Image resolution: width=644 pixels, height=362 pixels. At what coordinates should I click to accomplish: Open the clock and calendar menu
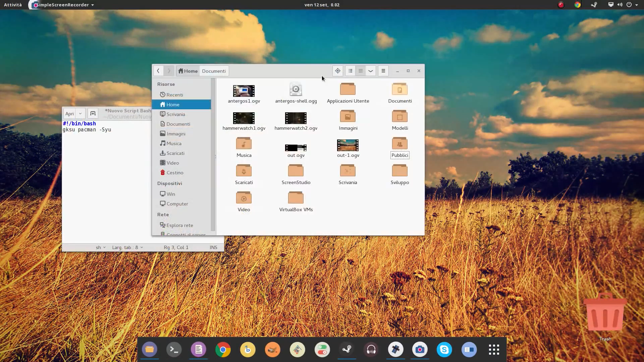tap(322, 5)
